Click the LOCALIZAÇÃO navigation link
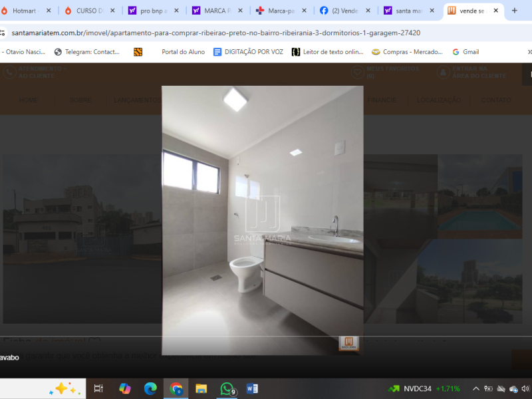 pos(438,100)
